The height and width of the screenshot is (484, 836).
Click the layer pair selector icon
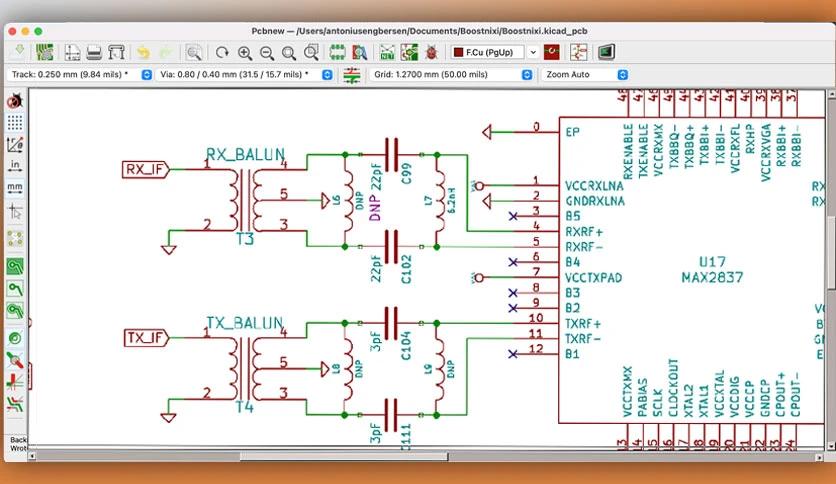point(552,52)
